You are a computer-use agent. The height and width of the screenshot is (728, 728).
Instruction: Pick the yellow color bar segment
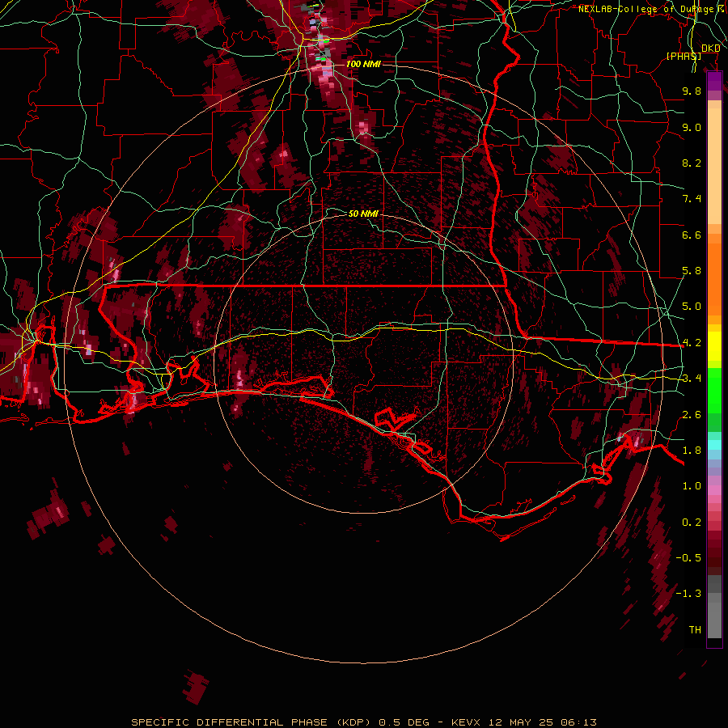click(714, 346)
